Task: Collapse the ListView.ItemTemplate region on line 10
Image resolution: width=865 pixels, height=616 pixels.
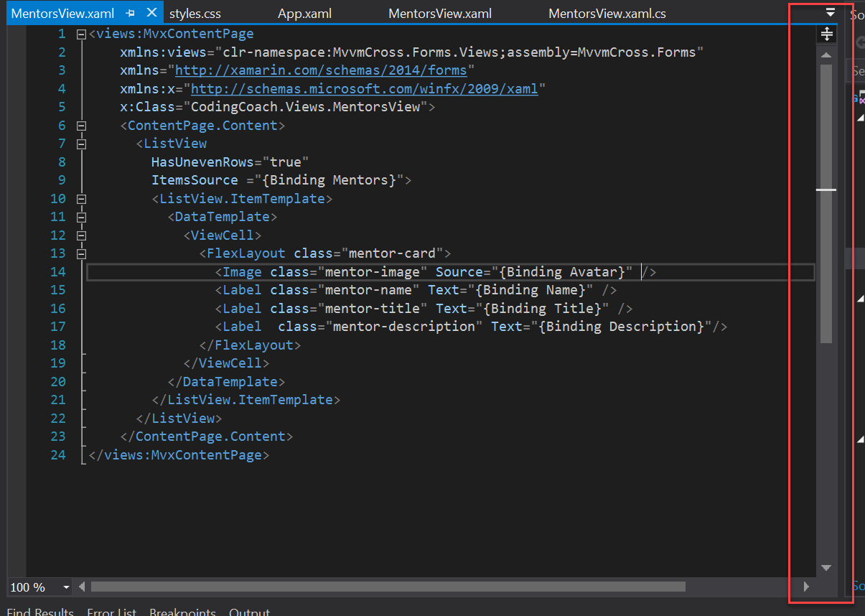Action: tap(81, 199)
